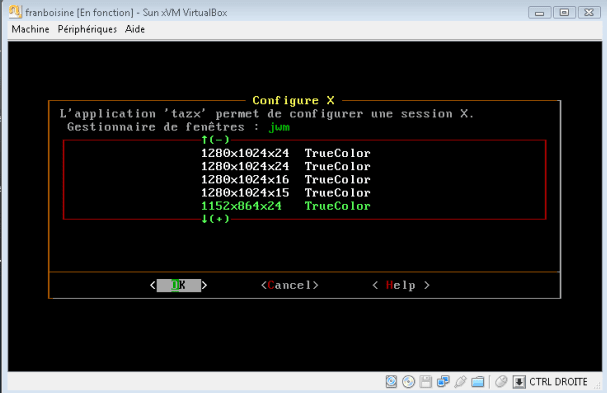Choose the 1280x1024x15 TrueColor resolution
The image size is (607, 393).
tap(286, 193)
